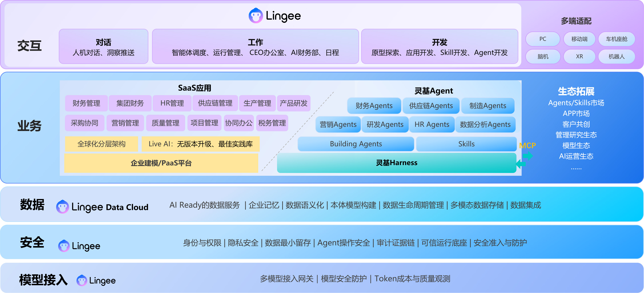The image size is (644, 293).
Task: Open the HR管理 SaaS module
Action: (x=172, y=103)
